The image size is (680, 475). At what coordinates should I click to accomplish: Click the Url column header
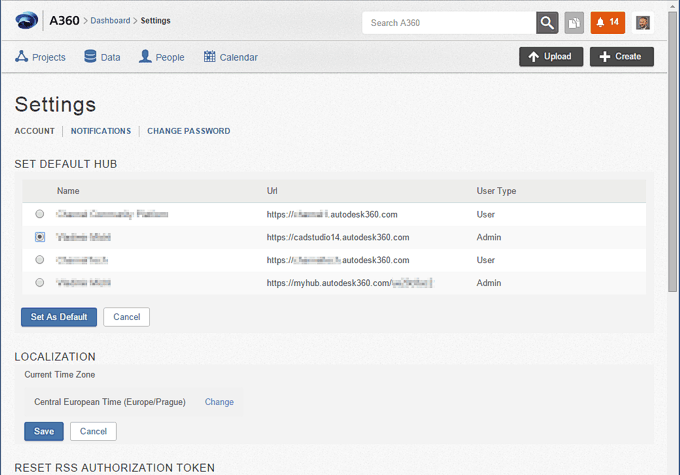272,191
